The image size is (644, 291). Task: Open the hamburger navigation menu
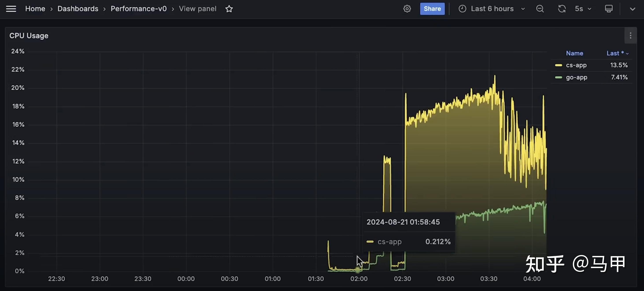click(x=11, y=9)
